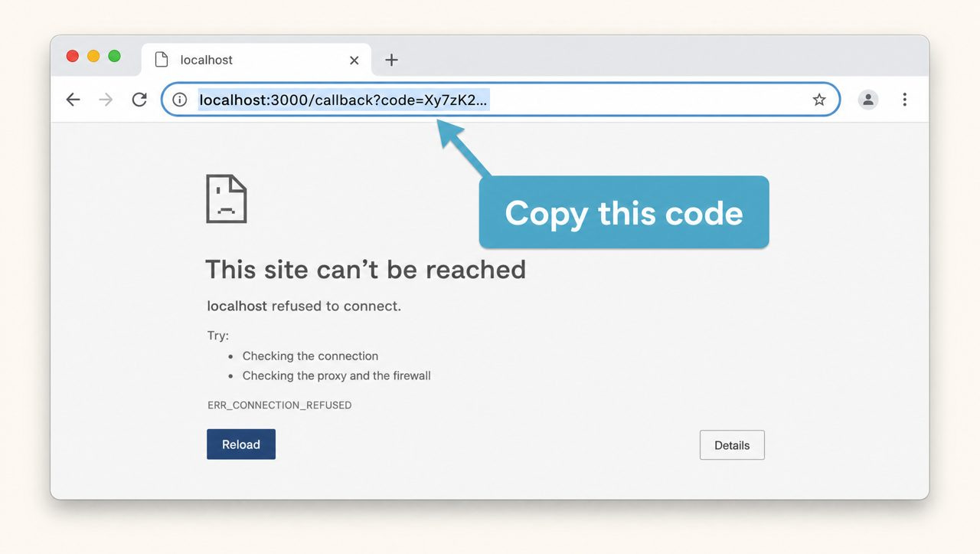Open a new tab with the plus icon
Image resolution: width=980 pixels, height=554 pixels.
pyautogui.click(x=391, y=60)
